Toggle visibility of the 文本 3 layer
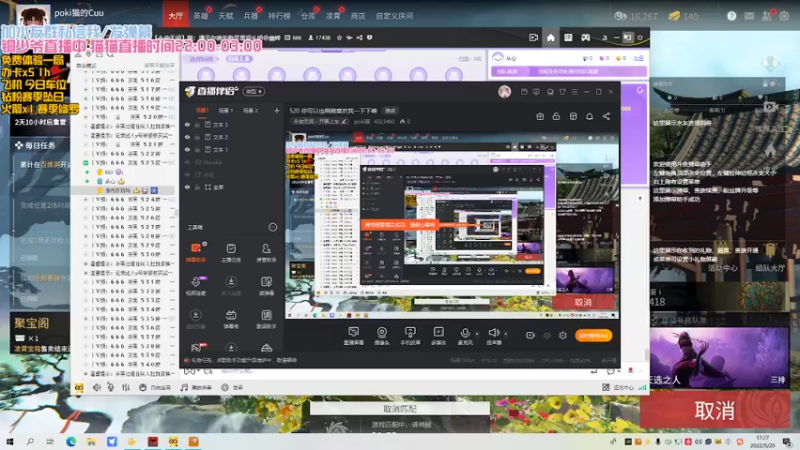This screenshot has width=800, height=450. click(187, 124)
